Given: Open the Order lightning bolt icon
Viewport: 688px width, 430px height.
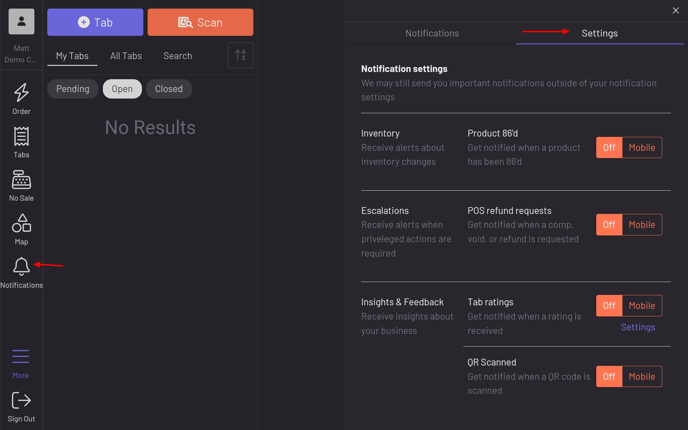Looking at the screenshot, I should pyautogui.click(x=21, y=94).
